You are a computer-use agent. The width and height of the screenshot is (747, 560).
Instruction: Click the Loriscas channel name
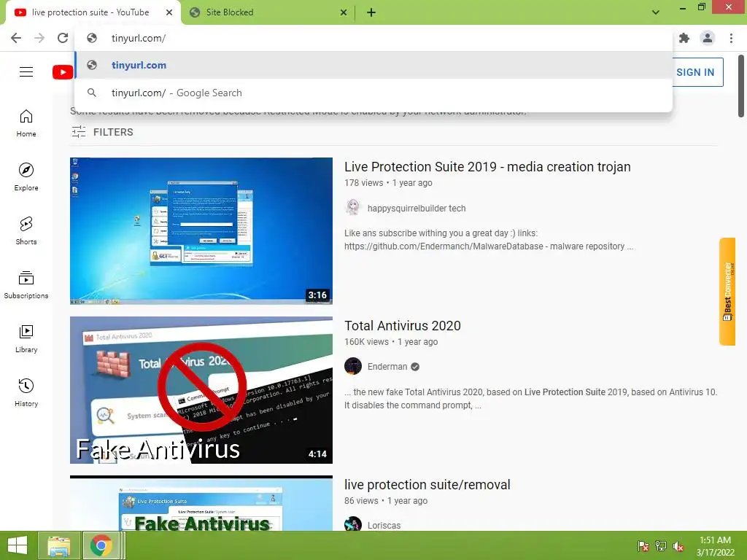tap(384, 525)
